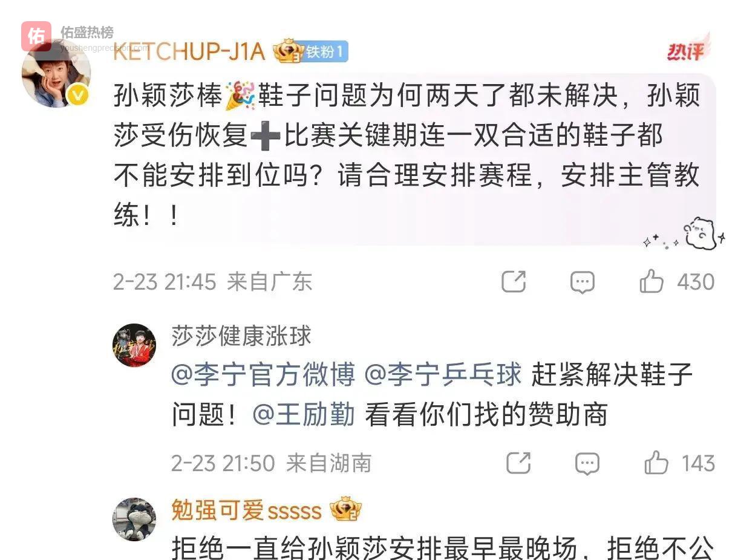This screenshot has width=738, height=560.
Task: Click the KETCHUP-J1A username
Action: coord(189,53)
